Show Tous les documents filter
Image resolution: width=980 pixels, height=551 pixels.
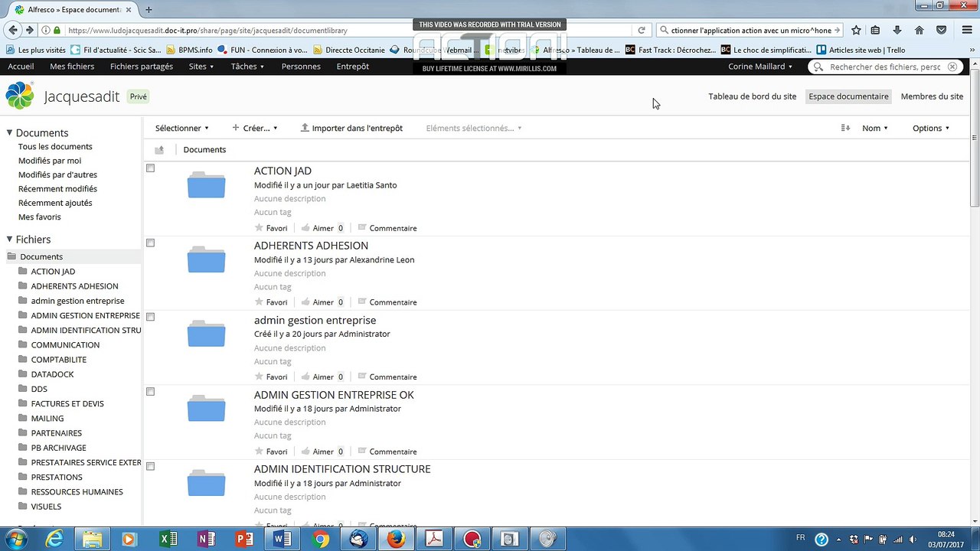pyautogui.click(x=55, y=146)
